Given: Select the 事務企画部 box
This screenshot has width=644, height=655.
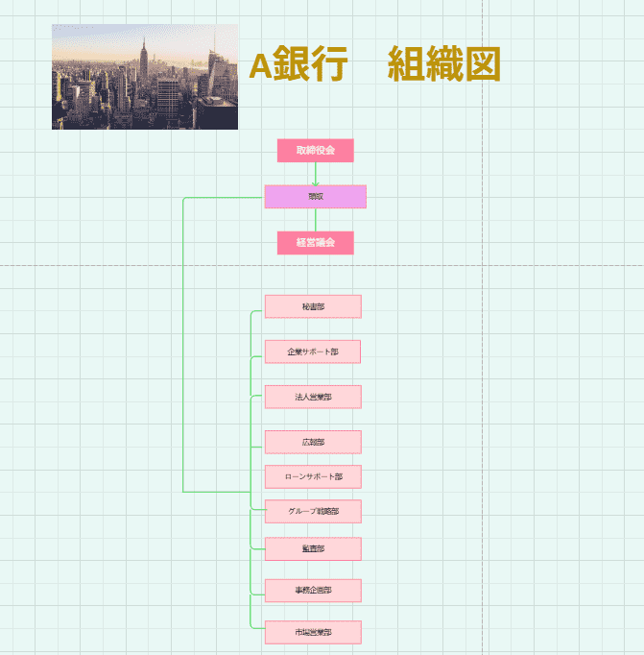Looking at the screenshot, I should [313, 591].
